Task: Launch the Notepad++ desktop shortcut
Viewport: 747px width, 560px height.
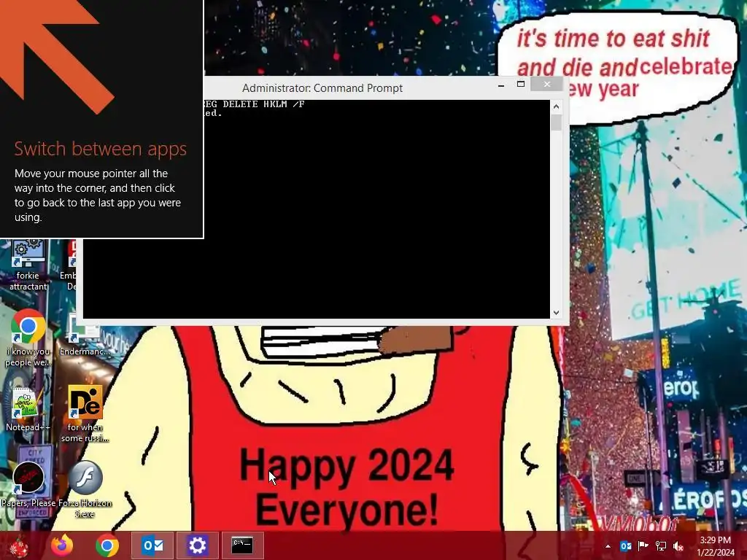Action: [x=28, y=408]
